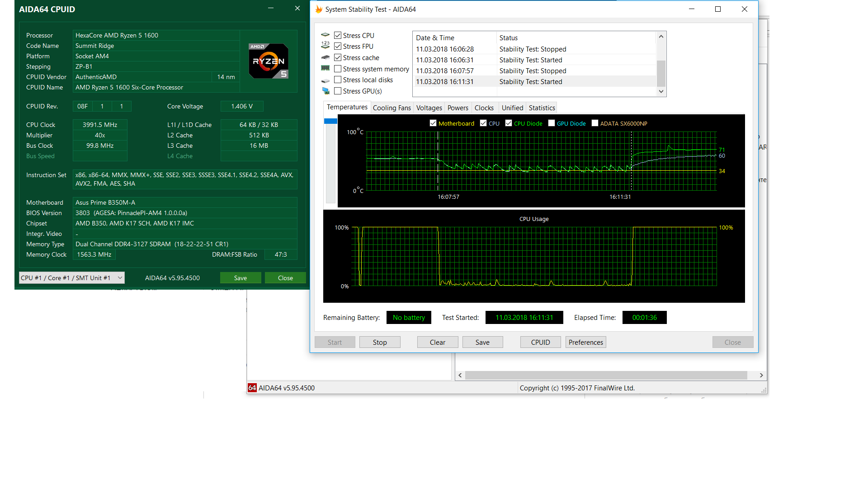Select log row 16:11:31 Stability Test Started
This screenshot has width=868, height=488.
534,81
